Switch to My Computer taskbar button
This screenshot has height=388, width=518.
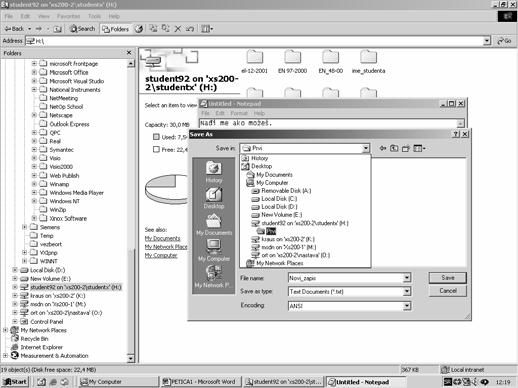[x=118, y=382]
